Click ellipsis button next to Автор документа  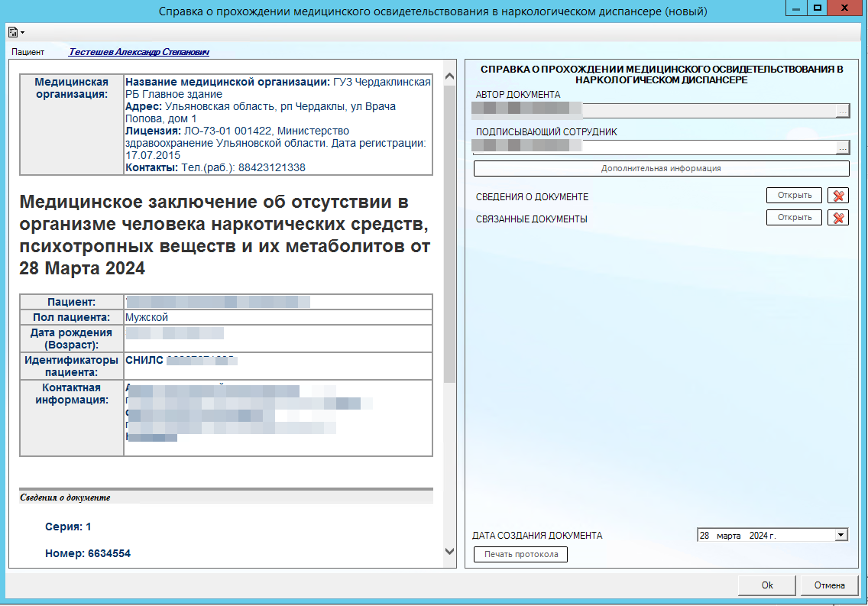coord(842,111)
